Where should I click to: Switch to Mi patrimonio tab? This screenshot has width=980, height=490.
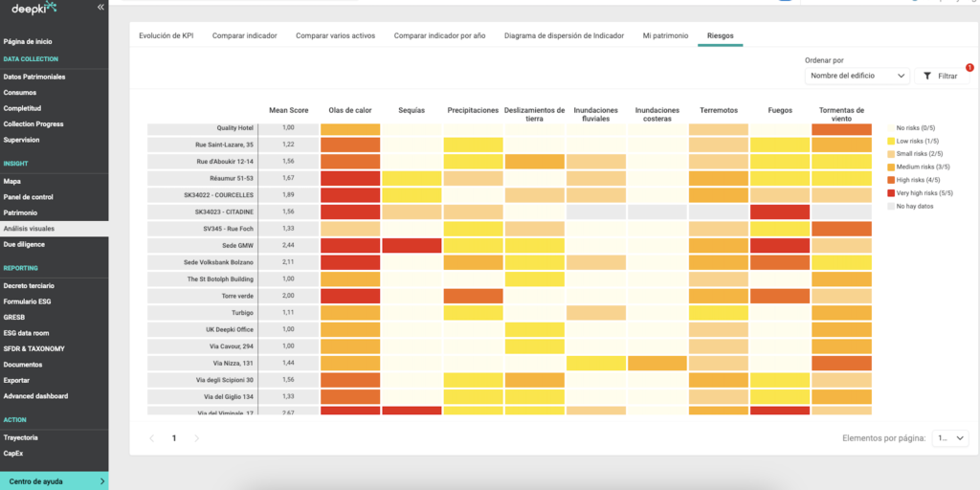pyautogui.click(x=665, y=35)
